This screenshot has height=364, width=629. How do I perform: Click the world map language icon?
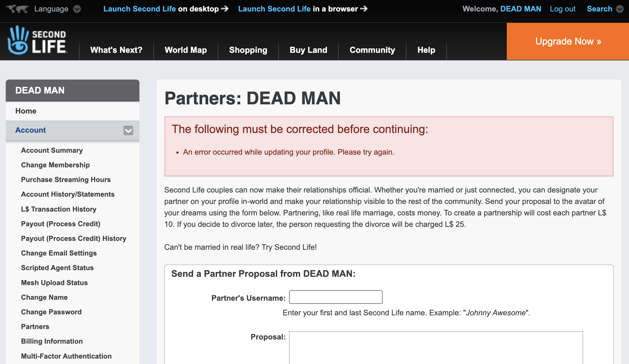click(x=18, y=9)
